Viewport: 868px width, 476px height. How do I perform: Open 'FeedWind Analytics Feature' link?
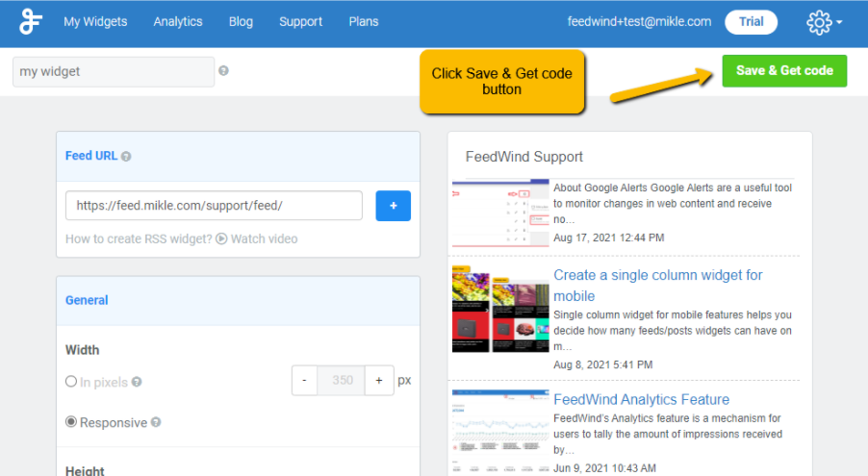pyautogui.click(x=641, y=400)
